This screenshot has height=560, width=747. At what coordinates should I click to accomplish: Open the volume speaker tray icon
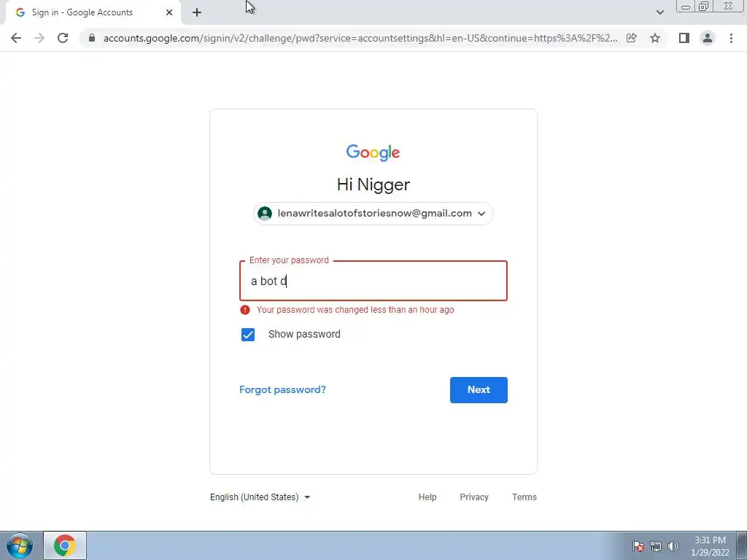(673, 546)
